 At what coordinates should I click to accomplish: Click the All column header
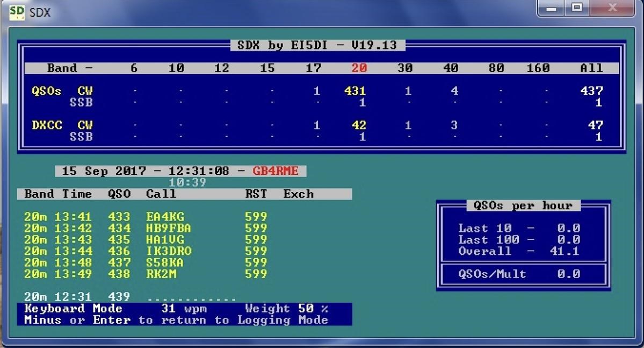point(591,68)
